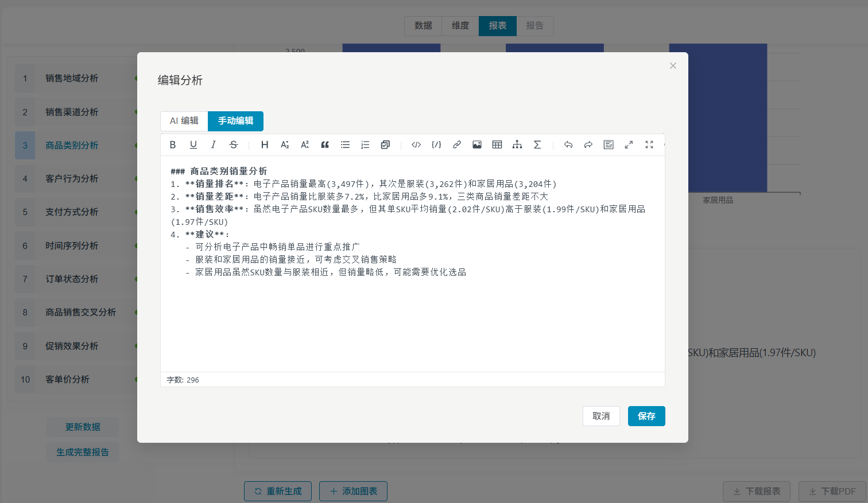Switch to the AI 编辑 tab
The height and width of the screenshot is (503, 868).
[x=184, y=121]
